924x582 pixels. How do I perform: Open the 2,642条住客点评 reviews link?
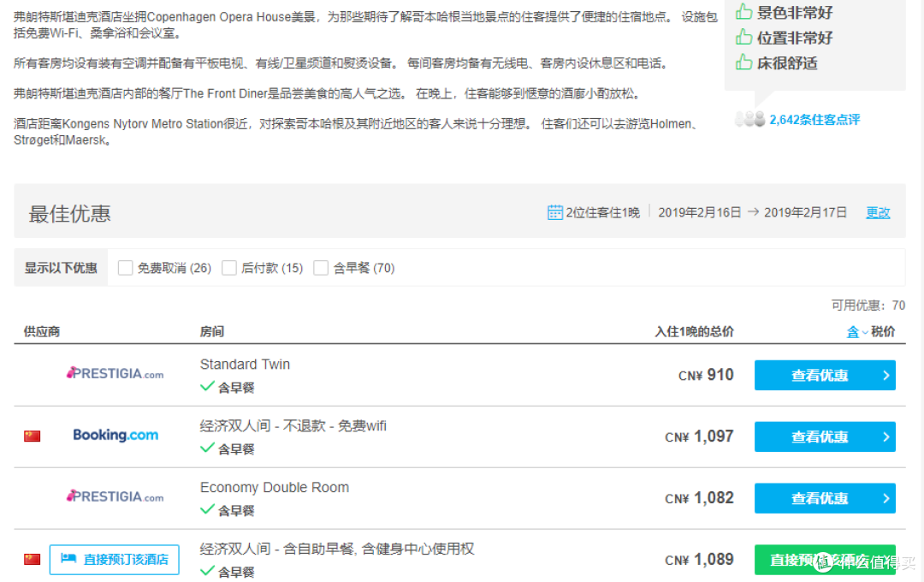click(x=814, y=120)
